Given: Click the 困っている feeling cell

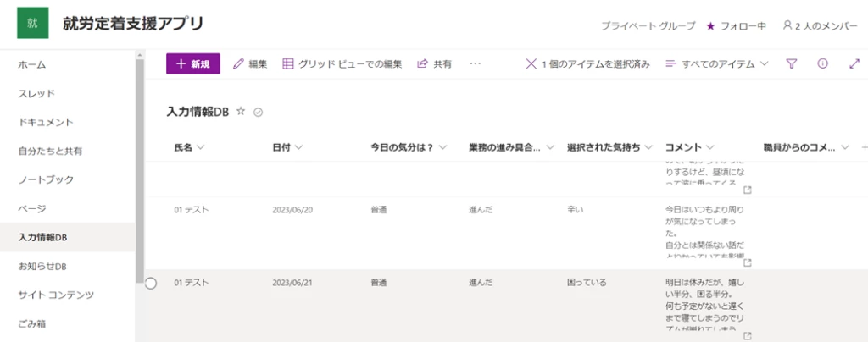Looking at the screenshot, I should coord(587,283).
